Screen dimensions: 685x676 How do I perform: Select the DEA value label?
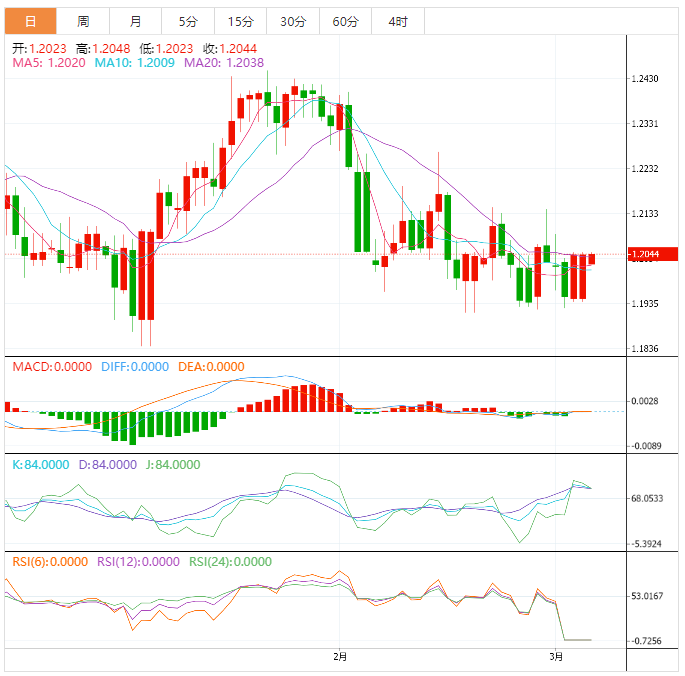point(211,367)
